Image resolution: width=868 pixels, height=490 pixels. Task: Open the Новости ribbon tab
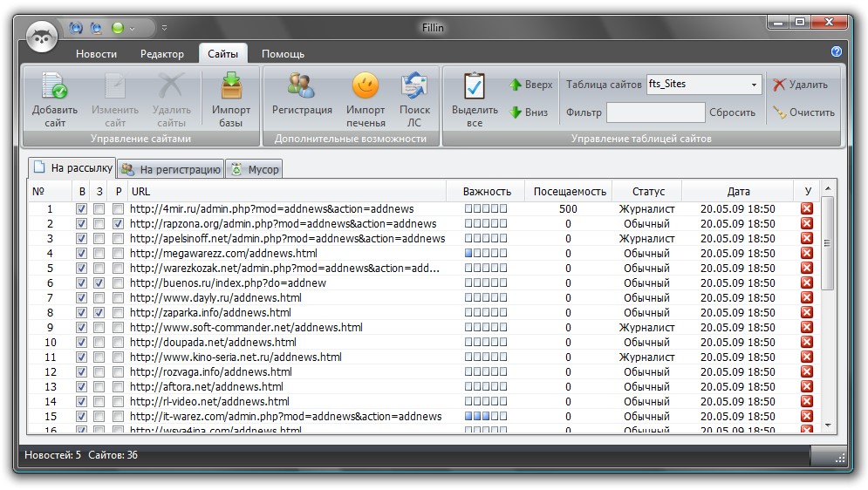tap(96, 54)
